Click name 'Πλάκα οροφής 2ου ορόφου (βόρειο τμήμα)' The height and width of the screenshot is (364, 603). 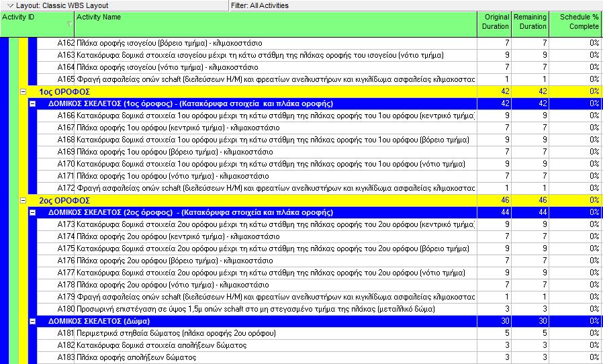tap(148, 261)
